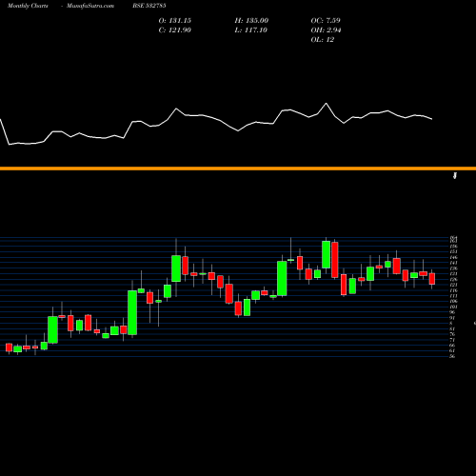Click the rightmost red candlestick on the chart

click(x=432, y=279)
